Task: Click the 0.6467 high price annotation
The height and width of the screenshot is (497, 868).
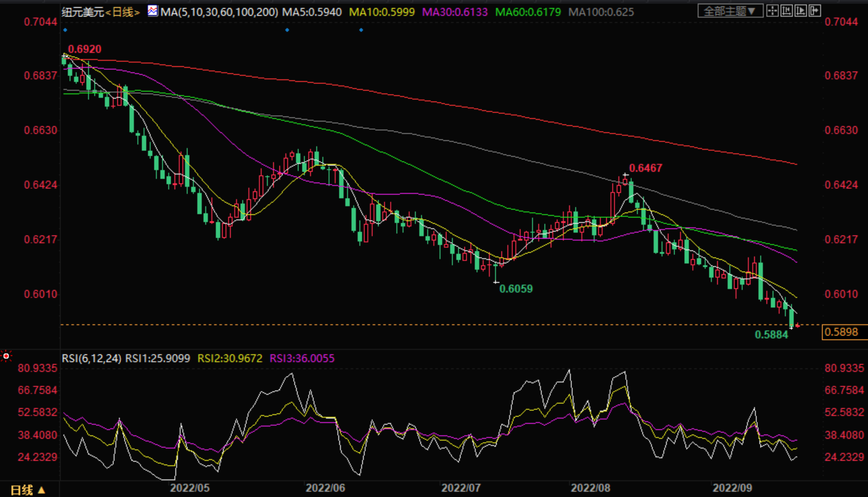Action: 645,168
